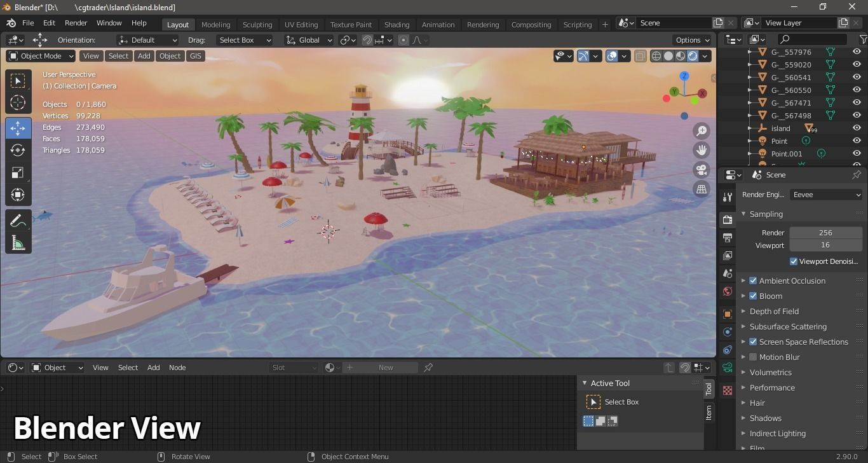Switch to the Shading workspace tab

pyautogui.click(x=397, y=24)
